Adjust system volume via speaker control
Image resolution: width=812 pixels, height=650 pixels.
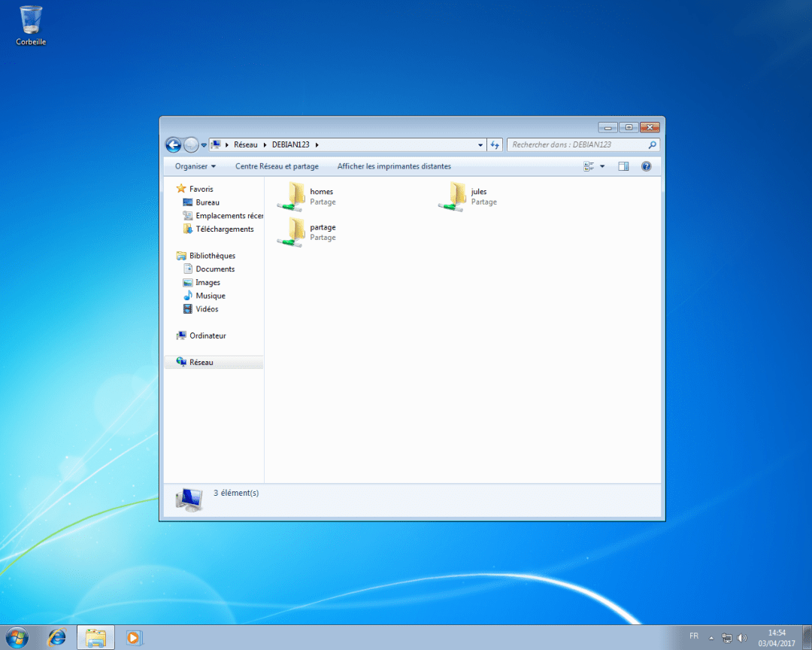pyautogui.click(x=741, y=637)
